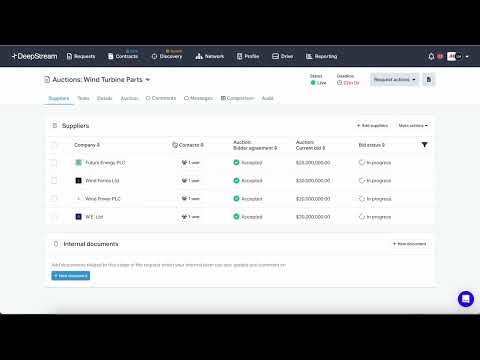Viewport: 480px width, 360px height.
Task: Check the W.E. Ltd row checkbox
Action: point(54,217)
